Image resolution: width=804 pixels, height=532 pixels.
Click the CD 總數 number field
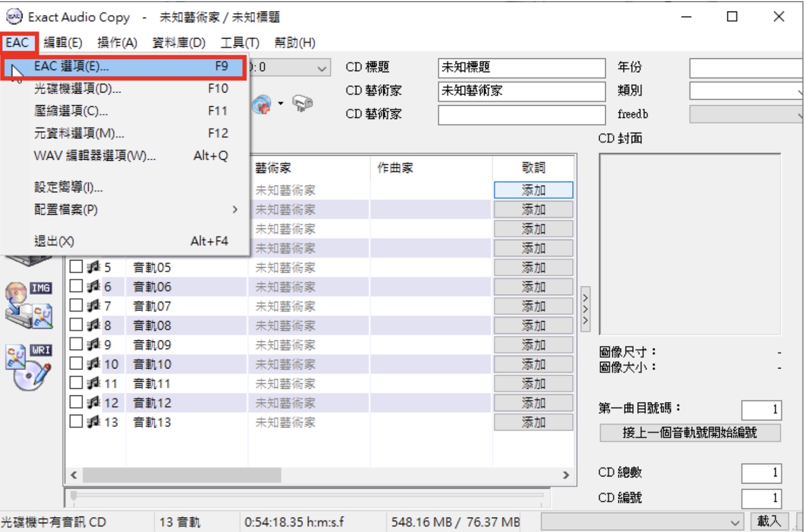click(x=761, y=473)
